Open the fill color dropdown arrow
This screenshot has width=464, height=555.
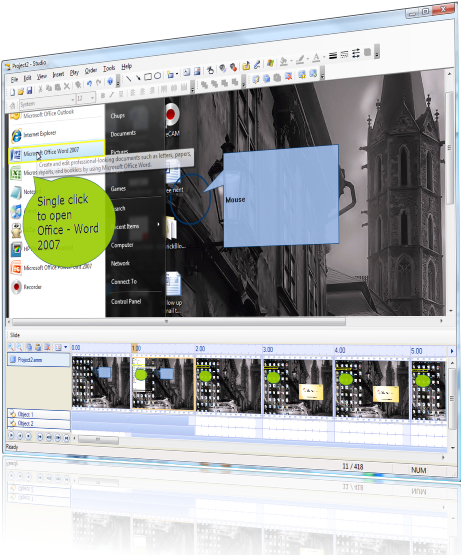coord(291,61)
